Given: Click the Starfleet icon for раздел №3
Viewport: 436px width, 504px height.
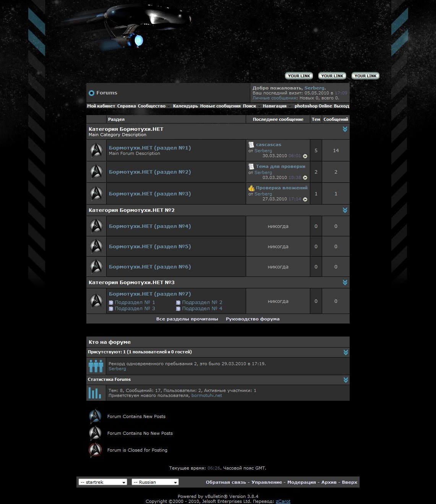Looking at the screenshot, I should (x=96, y=193).
